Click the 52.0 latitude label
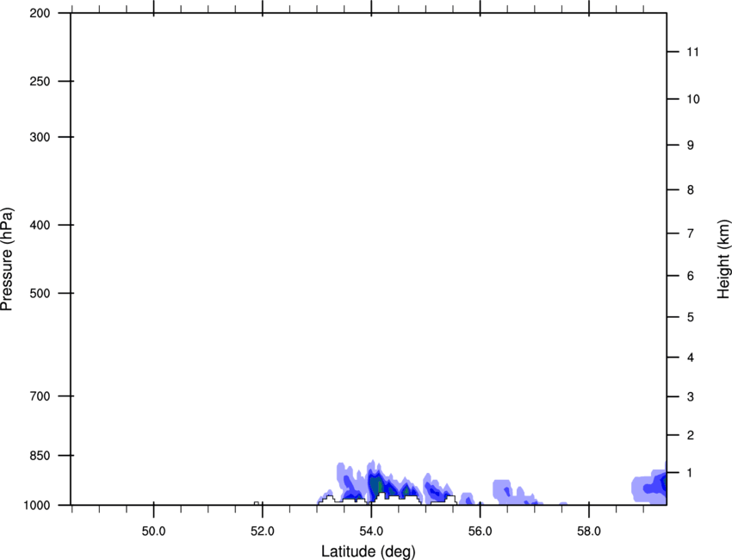Screen dimensions: 732x560 pos(263,531)
